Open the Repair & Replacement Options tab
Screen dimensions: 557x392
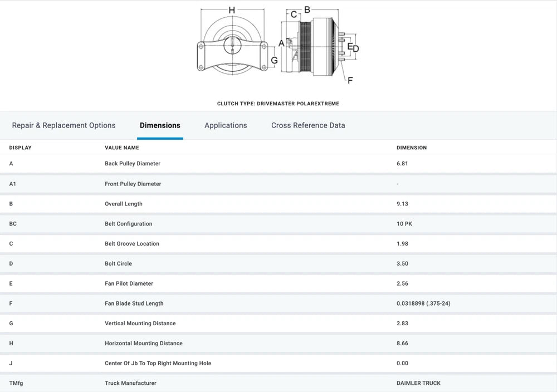pos(63,125)
